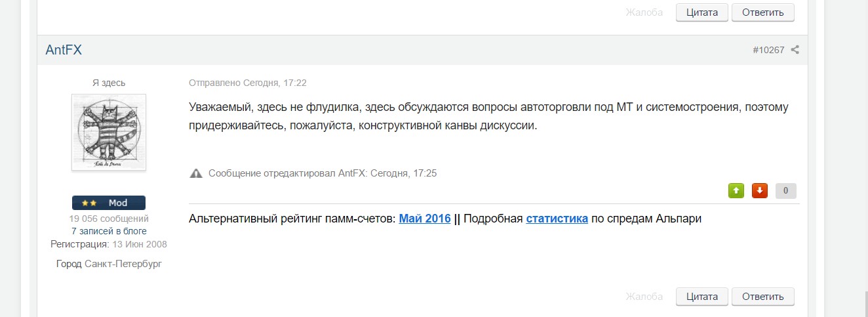Click the two-star Mod badge
The height and width of the screenshot is (317, 868).
coord(109,203)
